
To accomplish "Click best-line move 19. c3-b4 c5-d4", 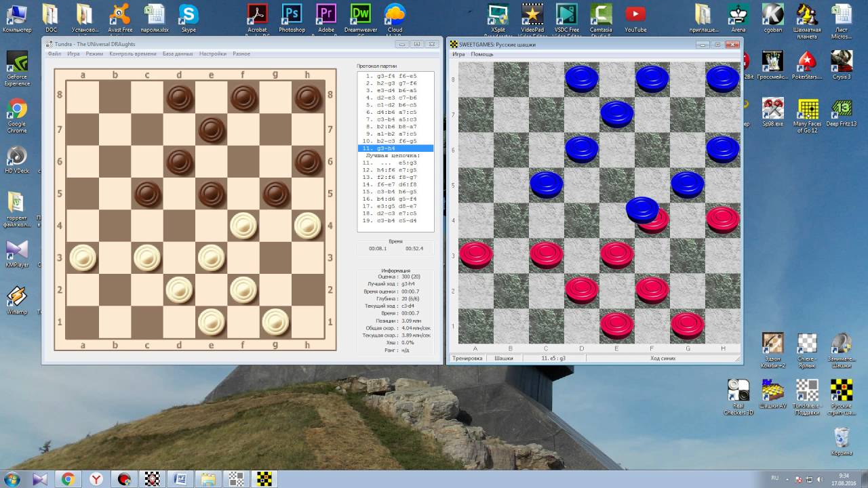I will point(395,220).
